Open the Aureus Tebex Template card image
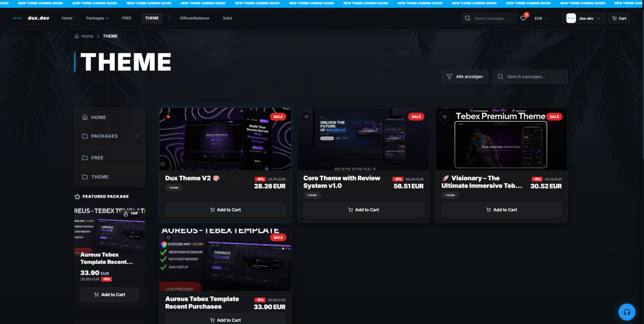 [225, 260]
